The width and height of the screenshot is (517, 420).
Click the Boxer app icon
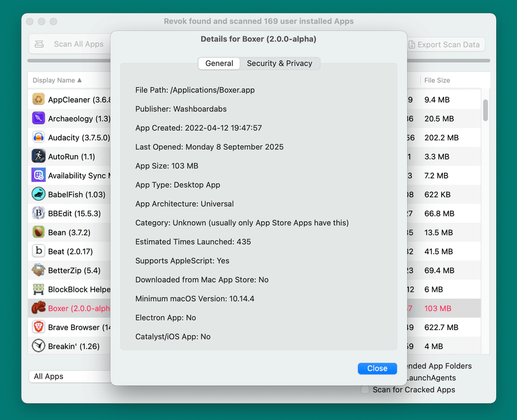pos(39,309)
